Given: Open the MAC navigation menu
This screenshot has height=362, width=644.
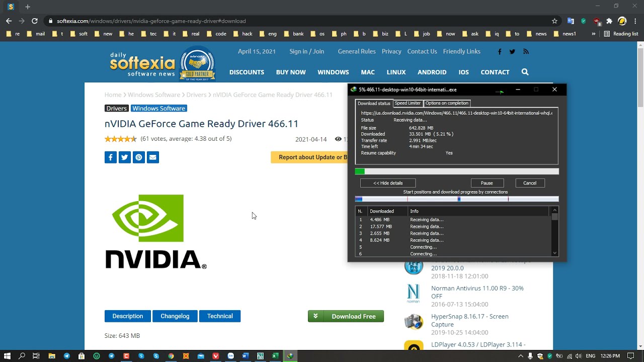Looking at the screenshot, I should (368, 72).
